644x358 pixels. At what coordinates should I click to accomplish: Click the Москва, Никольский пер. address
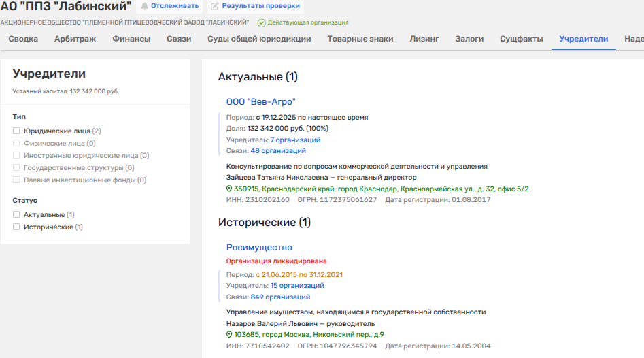[309, 335]
